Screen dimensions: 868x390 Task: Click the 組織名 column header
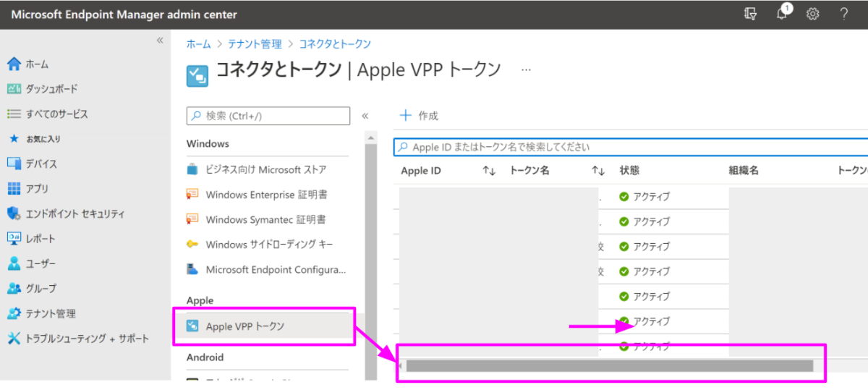click(x=744, y=171)
